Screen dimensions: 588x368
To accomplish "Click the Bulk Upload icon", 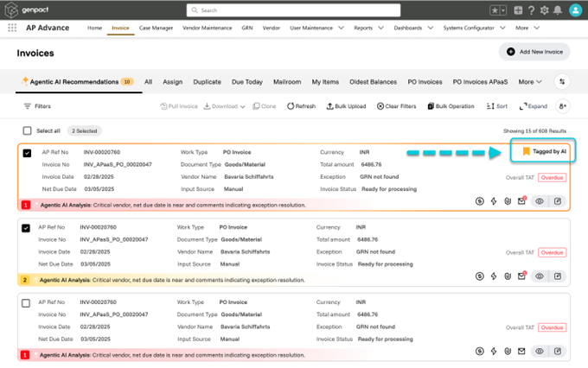I will (x=330, y=106).
